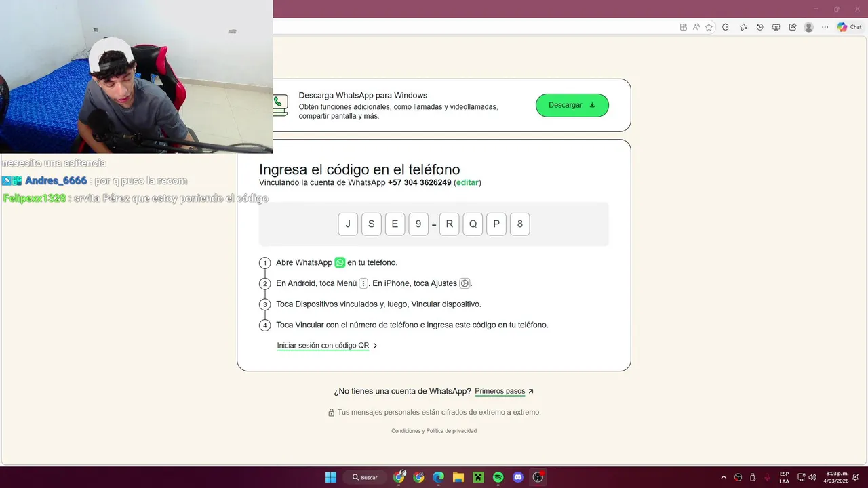Select the code character box P
This screenshot has width=868, height=488.
pos(496,224)
